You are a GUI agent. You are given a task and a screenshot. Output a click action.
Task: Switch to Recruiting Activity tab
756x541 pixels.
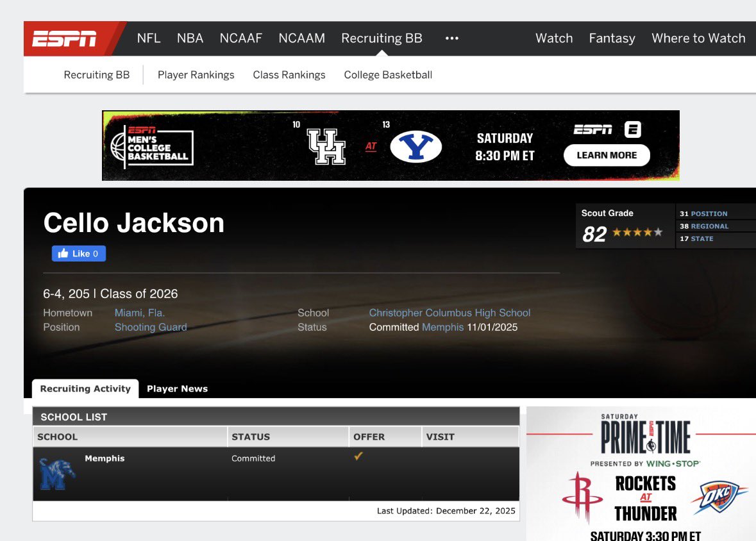tap(85, 388)
